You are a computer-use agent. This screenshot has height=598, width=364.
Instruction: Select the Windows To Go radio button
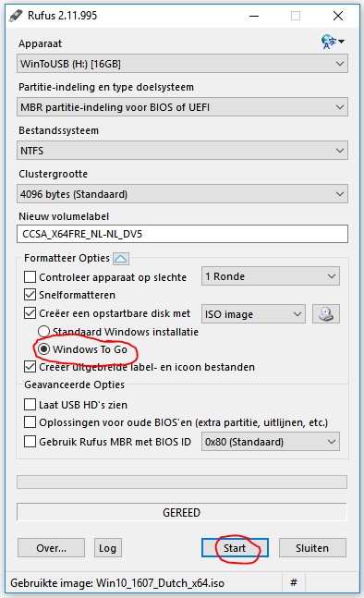(43, 349)
